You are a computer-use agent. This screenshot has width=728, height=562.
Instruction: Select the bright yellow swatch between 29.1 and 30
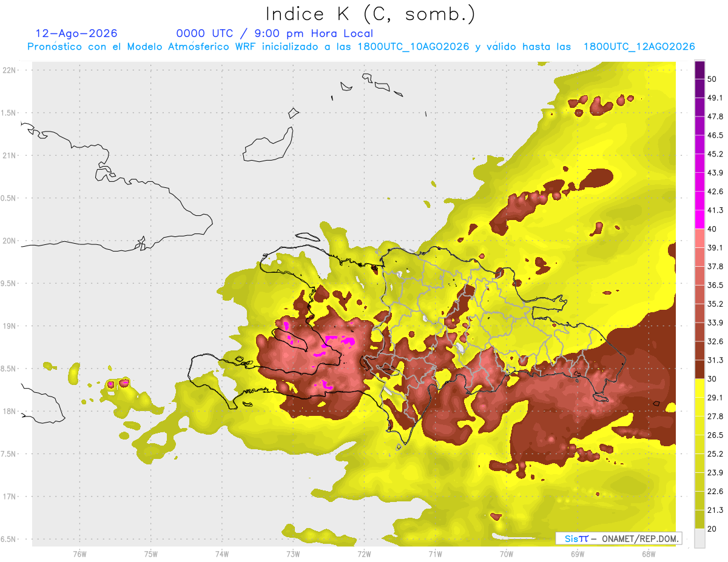click(699, 388)
